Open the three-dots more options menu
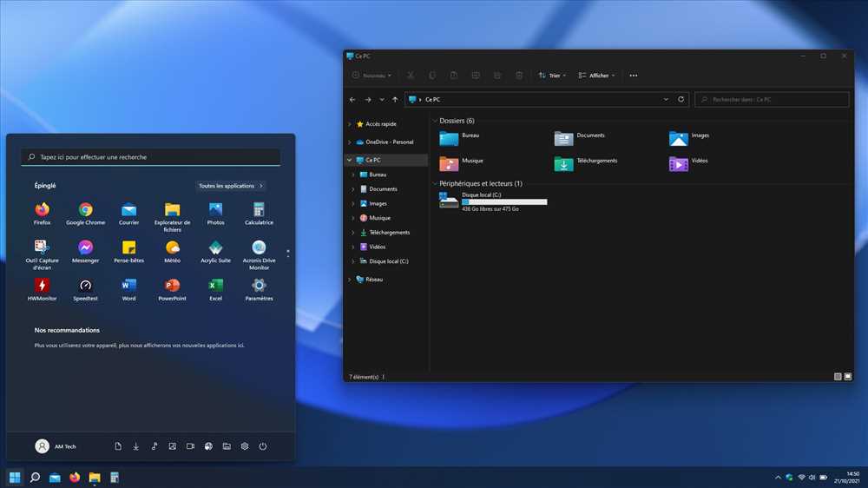 634,76
